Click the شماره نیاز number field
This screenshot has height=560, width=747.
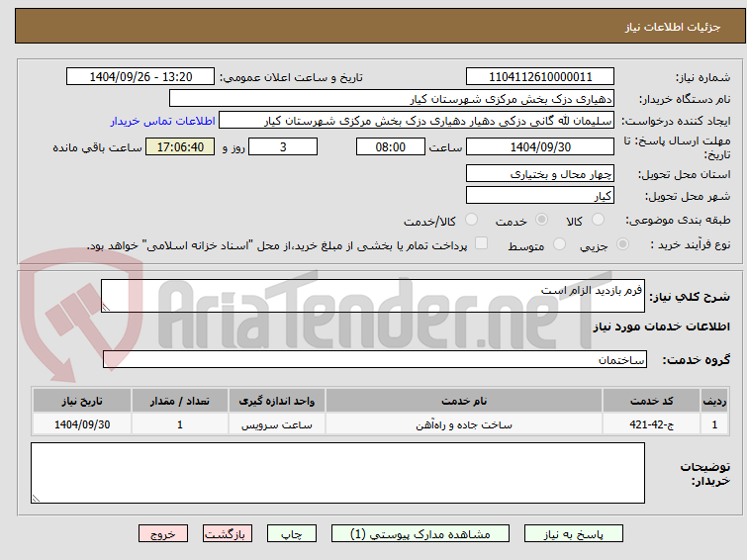(540, 77)
